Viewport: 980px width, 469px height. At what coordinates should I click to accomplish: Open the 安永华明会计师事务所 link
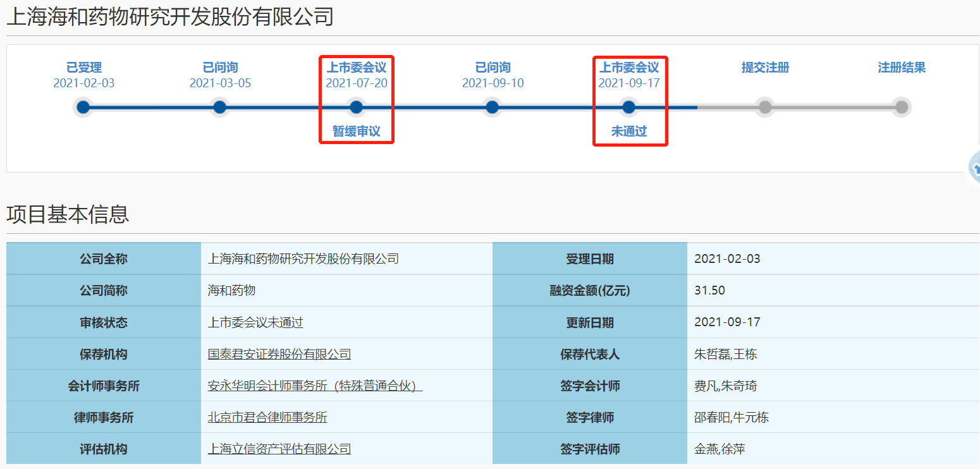(315, 386)
